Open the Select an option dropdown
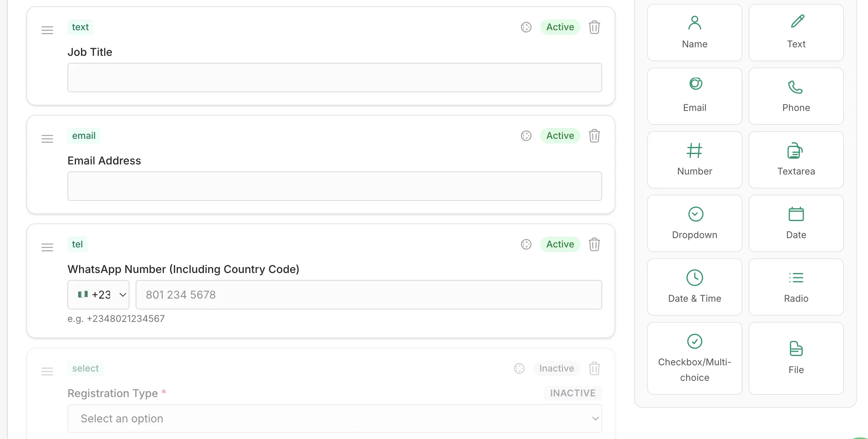Screen dimensions: 868x439 coord(334,418)
